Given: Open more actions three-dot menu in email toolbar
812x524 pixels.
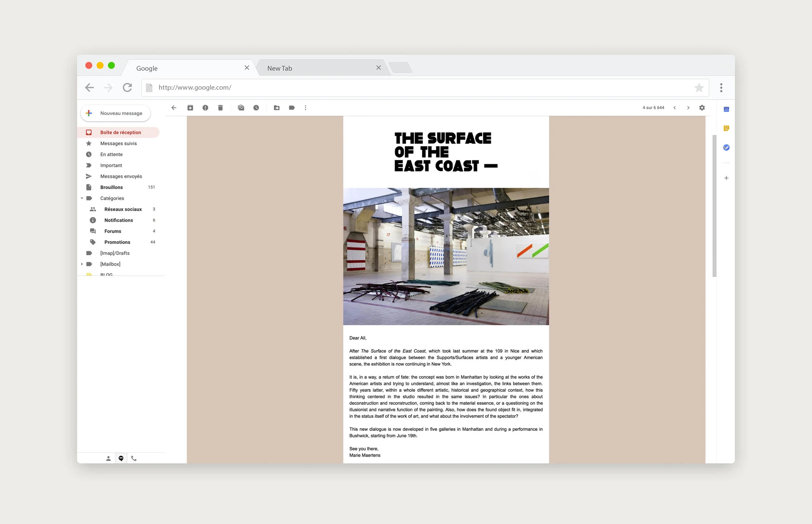Looking at the screenshot, I should coord(306,108).
